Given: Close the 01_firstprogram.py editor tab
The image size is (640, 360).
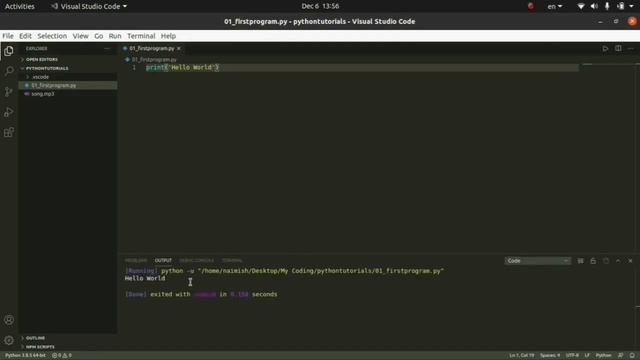Looking at the screenshot, I should (x=179, y=49).
